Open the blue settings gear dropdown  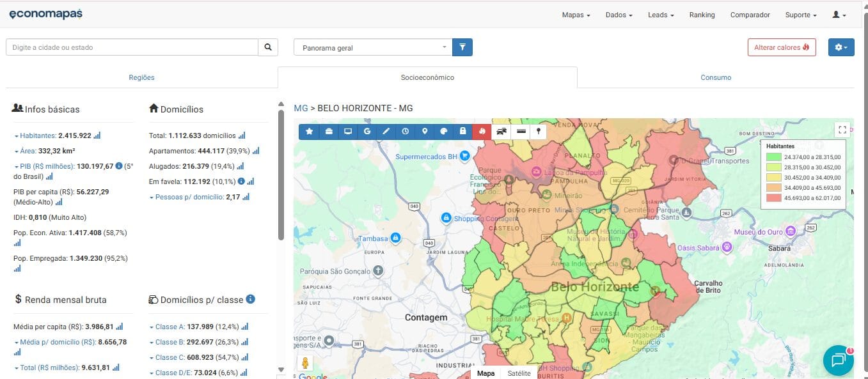pyautogui.click(x=841, y=47)
